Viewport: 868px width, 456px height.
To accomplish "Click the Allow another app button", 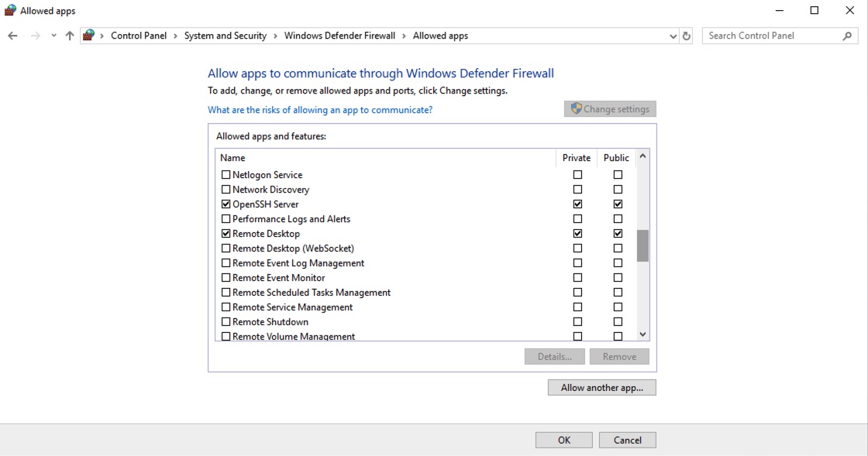I will coord(601,387).
